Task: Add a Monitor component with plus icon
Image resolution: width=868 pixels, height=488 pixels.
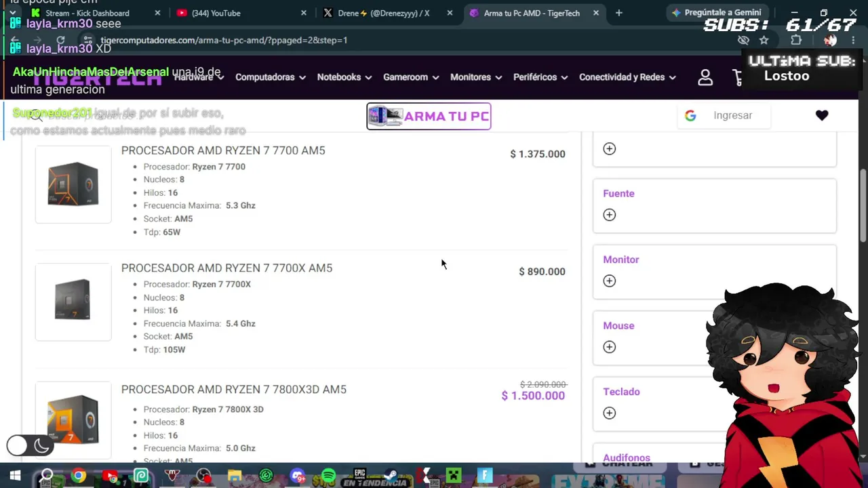Action: click(x=610, y=281)
